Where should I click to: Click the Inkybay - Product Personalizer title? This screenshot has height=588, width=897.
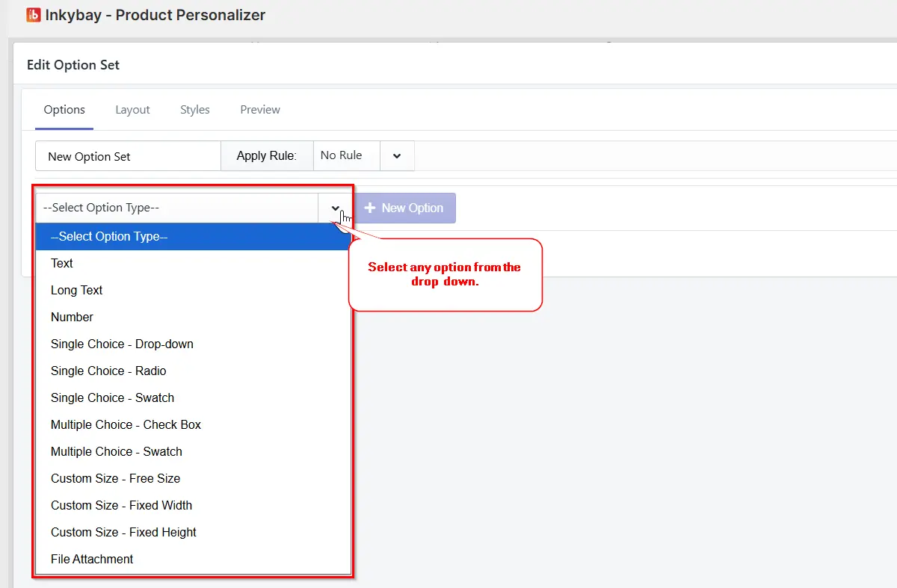pos(155,14)
